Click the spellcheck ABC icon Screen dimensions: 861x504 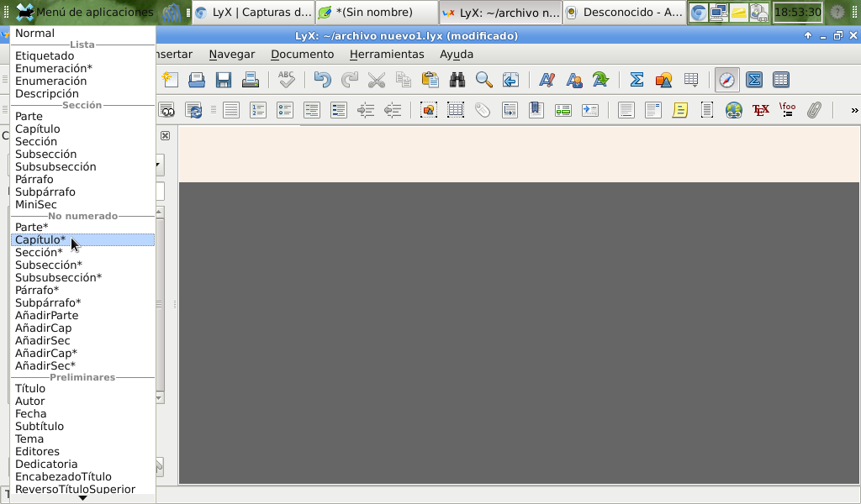pyautogui.click(x=287, y=80)
